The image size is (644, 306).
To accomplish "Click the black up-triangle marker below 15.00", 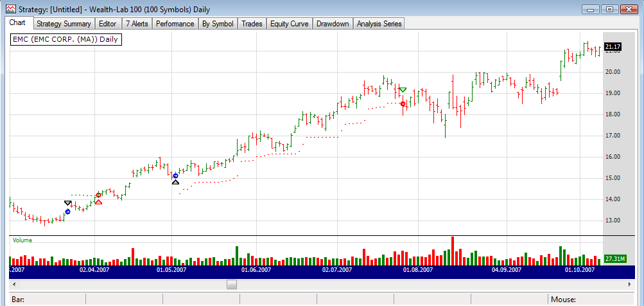I will (175, 183).
